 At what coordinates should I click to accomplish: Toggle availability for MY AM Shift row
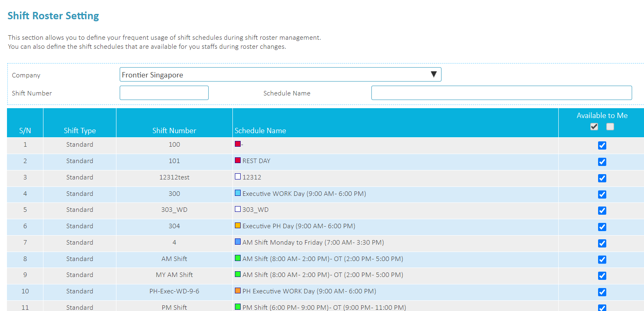(602, 276)
